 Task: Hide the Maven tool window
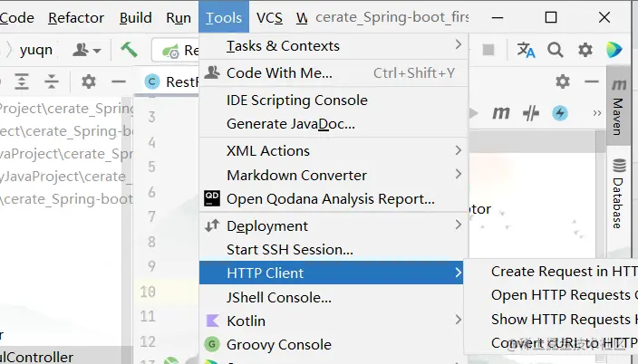pyautogui.click(x=590, y=82)
